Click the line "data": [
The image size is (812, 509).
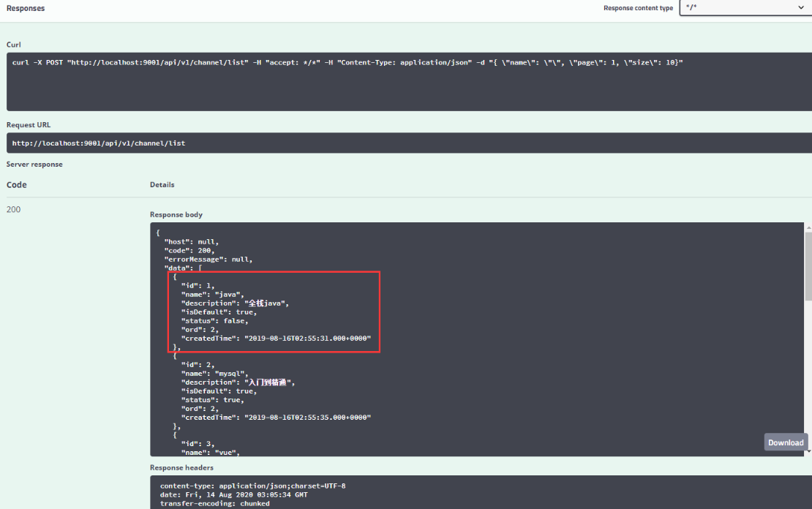pos(184,268)
